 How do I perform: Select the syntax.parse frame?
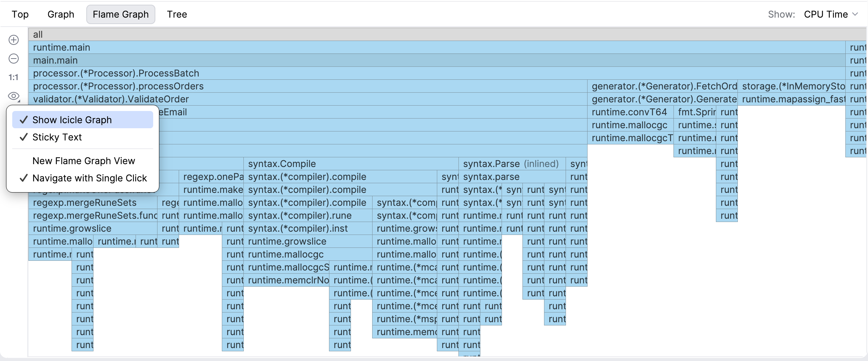pos(512,177)
